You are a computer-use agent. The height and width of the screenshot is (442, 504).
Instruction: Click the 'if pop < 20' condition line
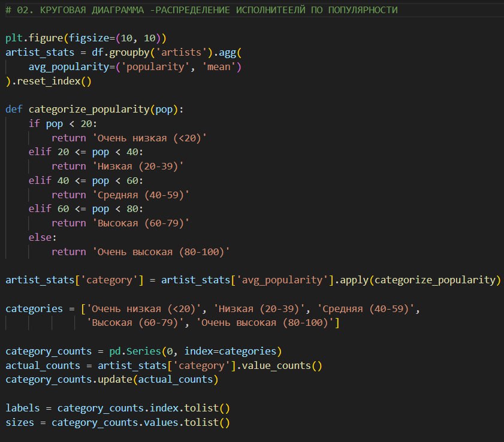[58, 124]
